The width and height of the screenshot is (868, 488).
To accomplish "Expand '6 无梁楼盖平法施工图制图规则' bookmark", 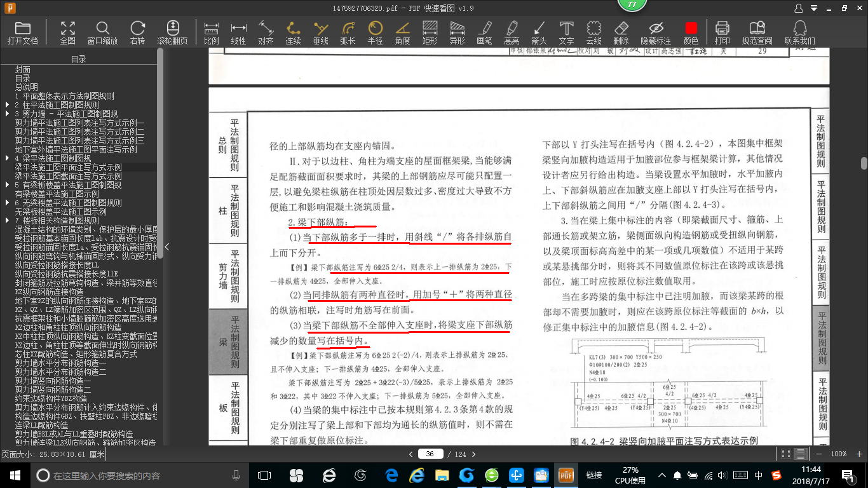I will pos(7,203).
